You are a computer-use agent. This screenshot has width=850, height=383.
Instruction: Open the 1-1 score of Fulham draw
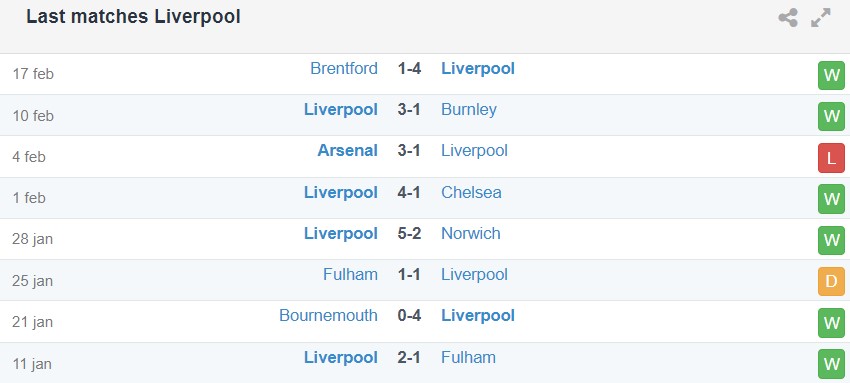coord(409,275)
